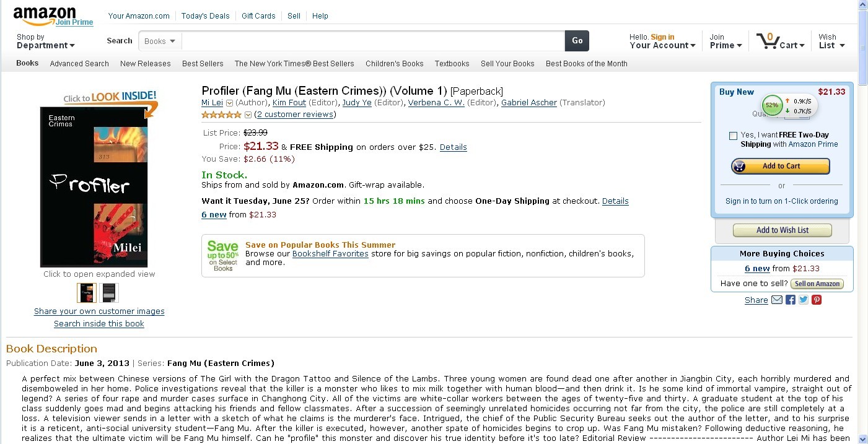Open Children's Books section

(x=395, y=63)
